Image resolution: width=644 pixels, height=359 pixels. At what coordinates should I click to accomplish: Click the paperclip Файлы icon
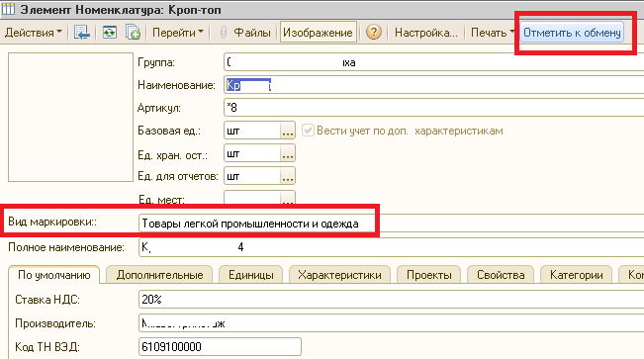coord(223,33)
